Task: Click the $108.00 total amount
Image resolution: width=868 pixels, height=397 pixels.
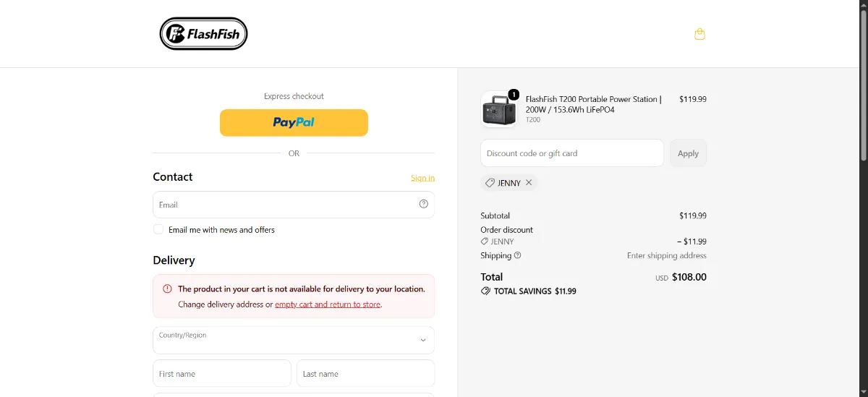Action: point(689,277)
